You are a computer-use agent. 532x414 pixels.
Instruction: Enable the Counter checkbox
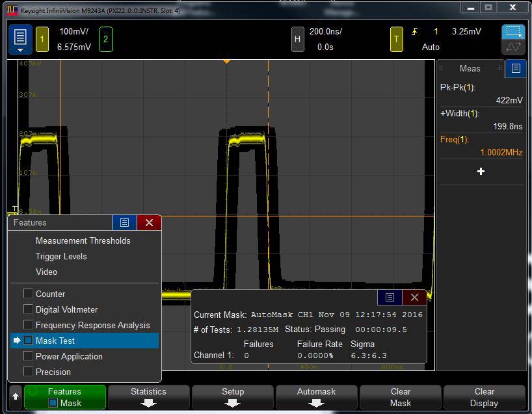click(x=28, y=294)
